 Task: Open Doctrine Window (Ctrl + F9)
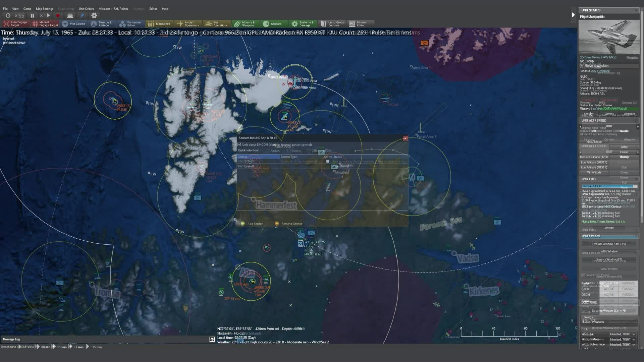[x=609, y=311]
